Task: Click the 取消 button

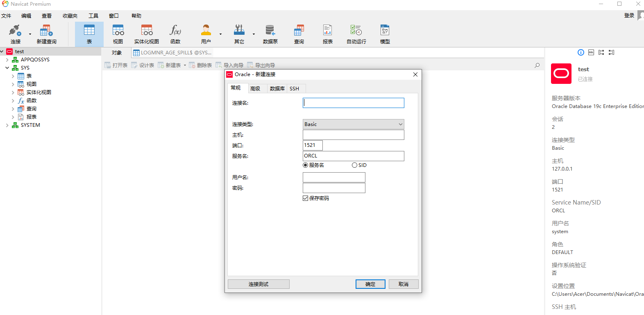Action: tap(404, 284)
